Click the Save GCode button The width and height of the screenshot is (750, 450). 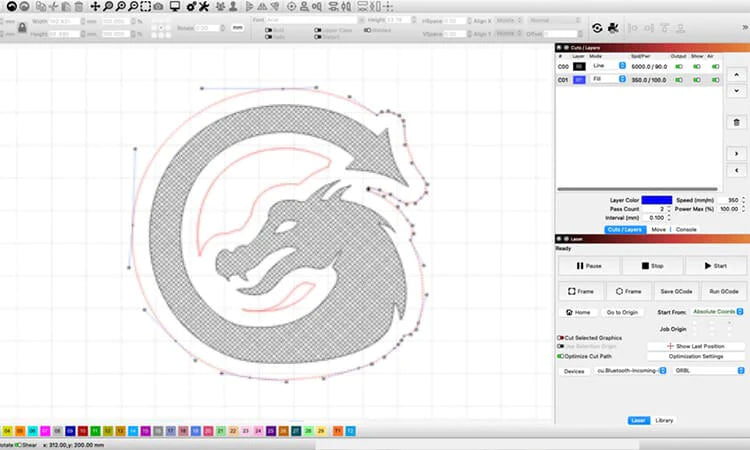(676, 291)
